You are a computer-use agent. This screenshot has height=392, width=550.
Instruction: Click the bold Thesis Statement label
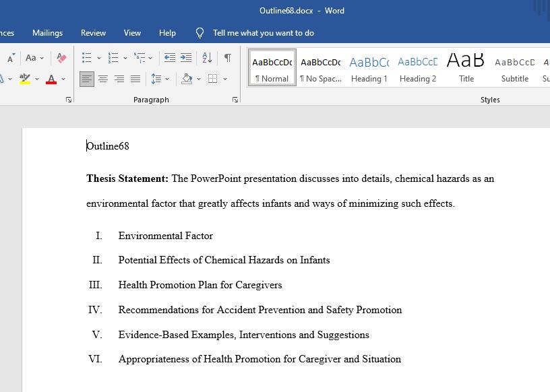127,178
